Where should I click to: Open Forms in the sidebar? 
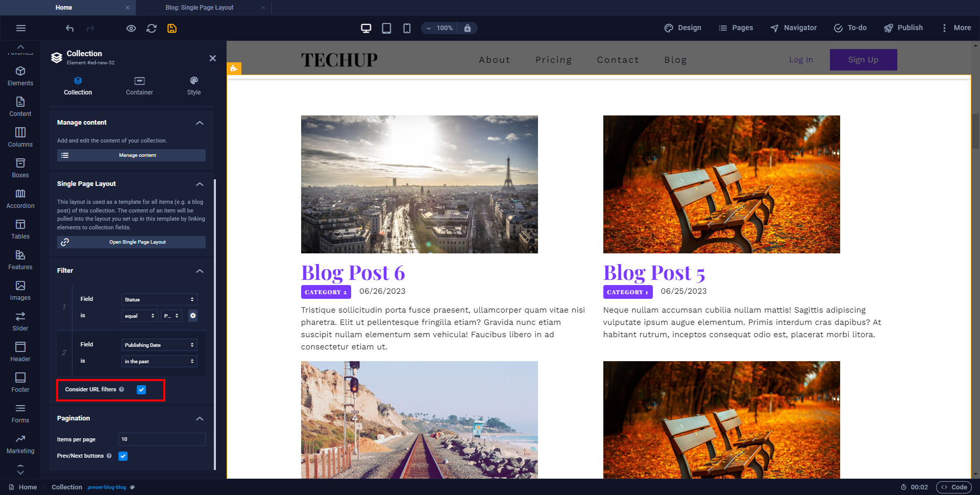point(20,413)
